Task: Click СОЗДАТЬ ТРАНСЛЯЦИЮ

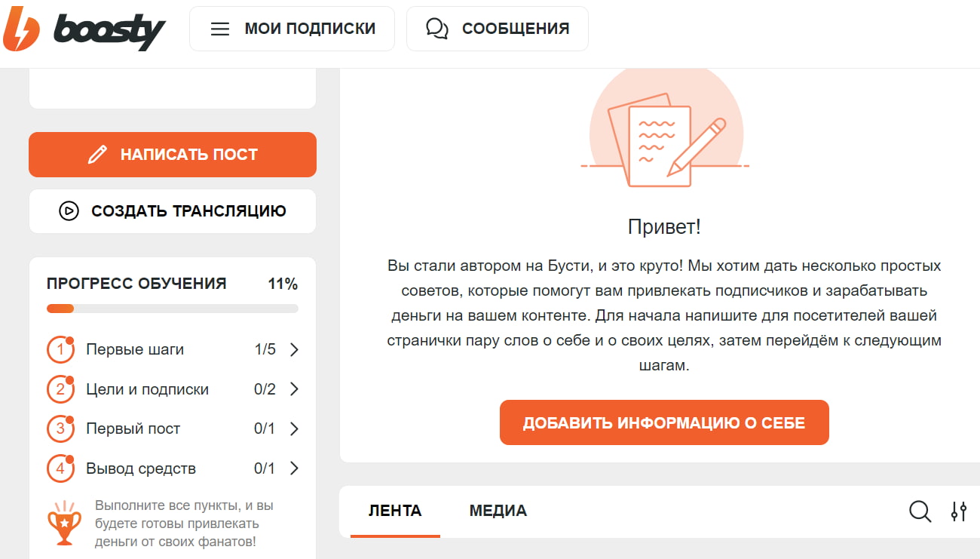Action: [172, 211]
